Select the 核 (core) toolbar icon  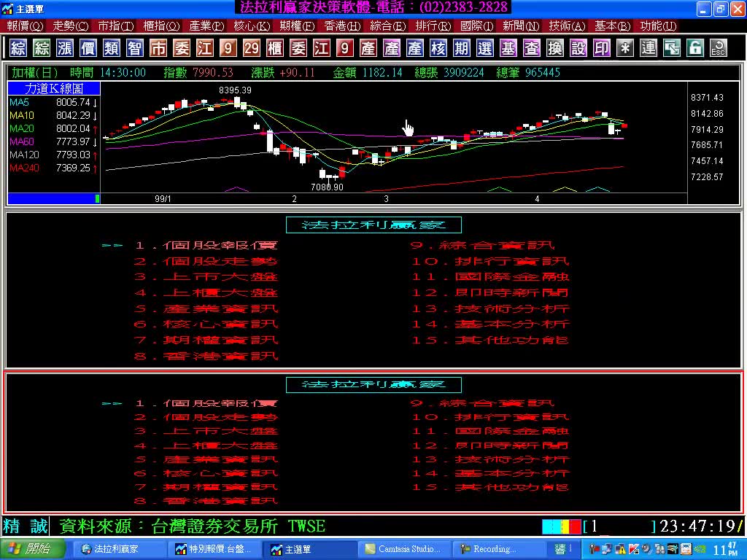[x=438, y=48]
